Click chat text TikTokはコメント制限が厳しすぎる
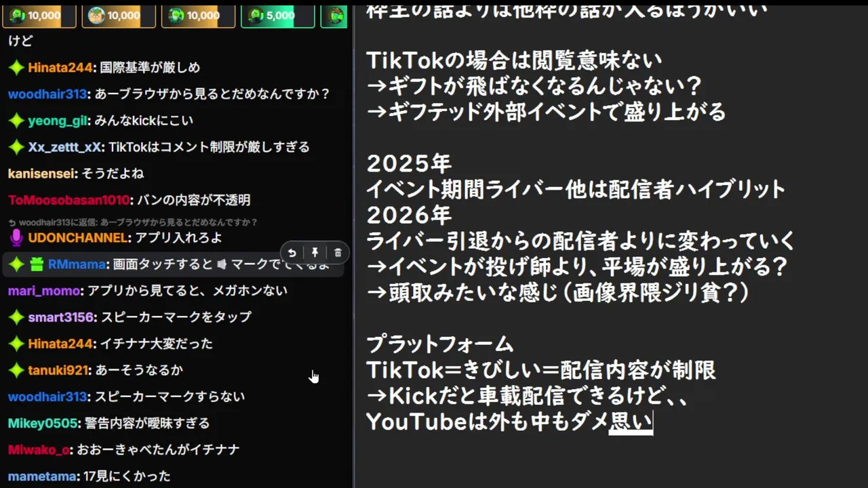868x488 pixels. pyautogui.click(x=209, y=147)
